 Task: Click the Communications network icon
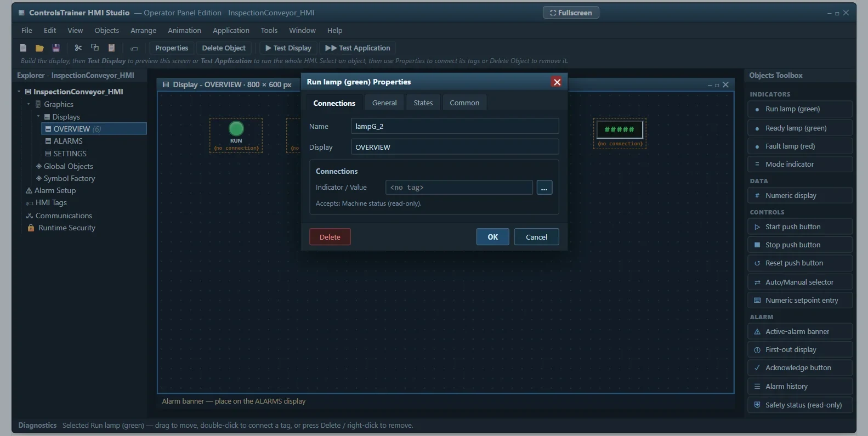tap(30, 216)
